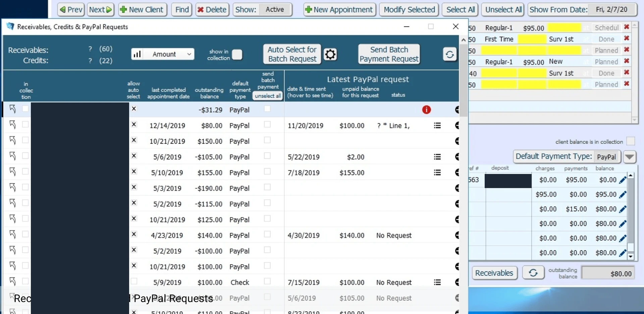The width and height of the screenshot is (644, 314).
Task: Click round arrow icon at end of $150.00 row
Action: pyautogui.click(x=457, y=141)
